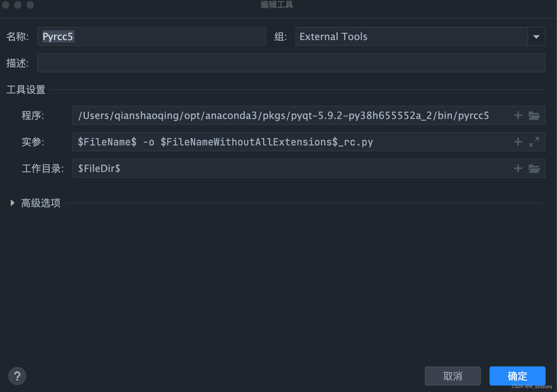Insert macro into the 程序 field

click(x=518, y=116)
